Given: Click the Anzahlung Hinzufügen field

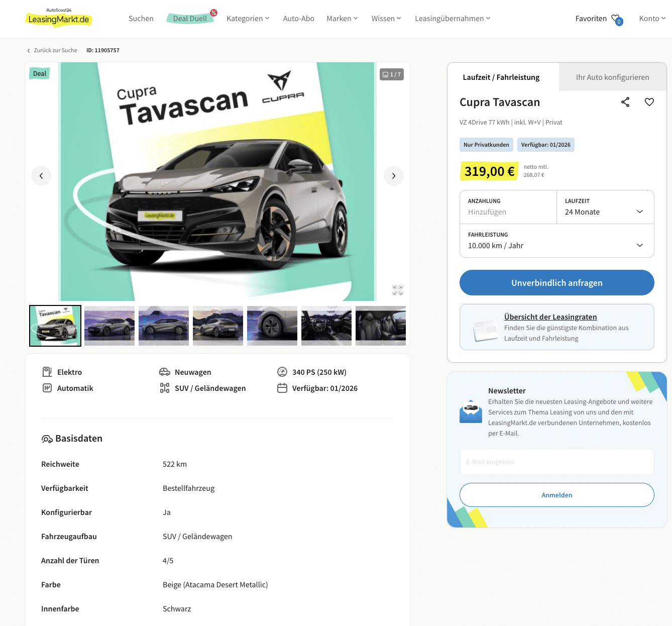Looking at the screenshot, I should pyautogui.click(x=508, y=207).
